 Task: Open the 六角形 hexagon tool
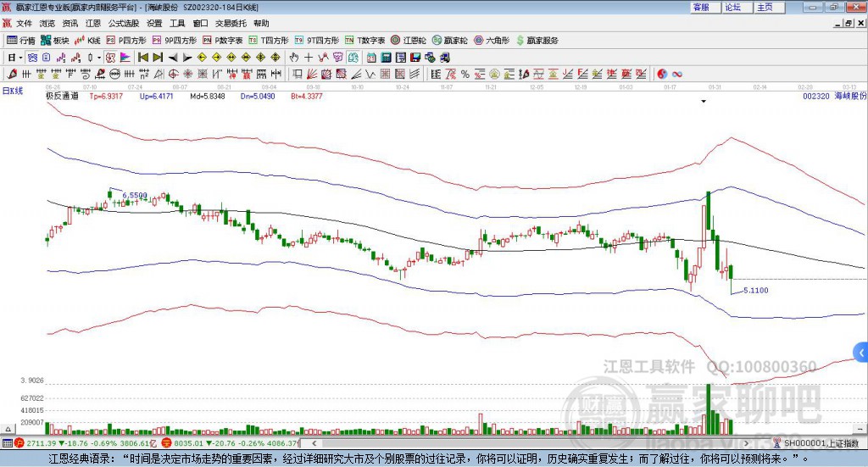point(491,41)
